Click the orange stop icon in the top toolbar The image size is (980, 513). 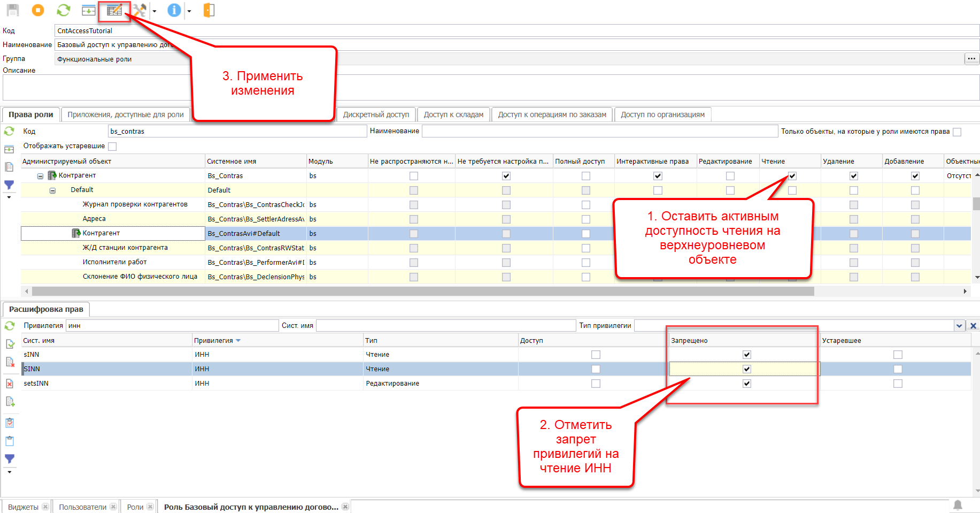point(38,10)
